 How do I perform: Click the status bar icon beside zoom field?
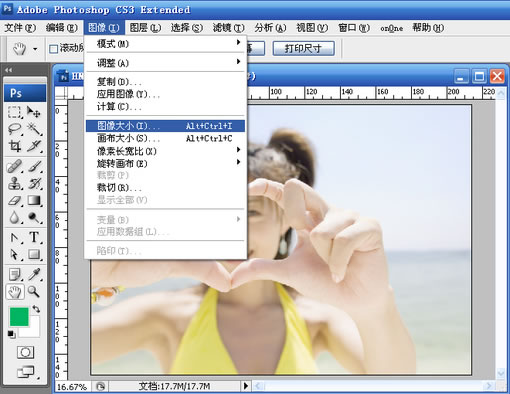click(x=100, y=387)
